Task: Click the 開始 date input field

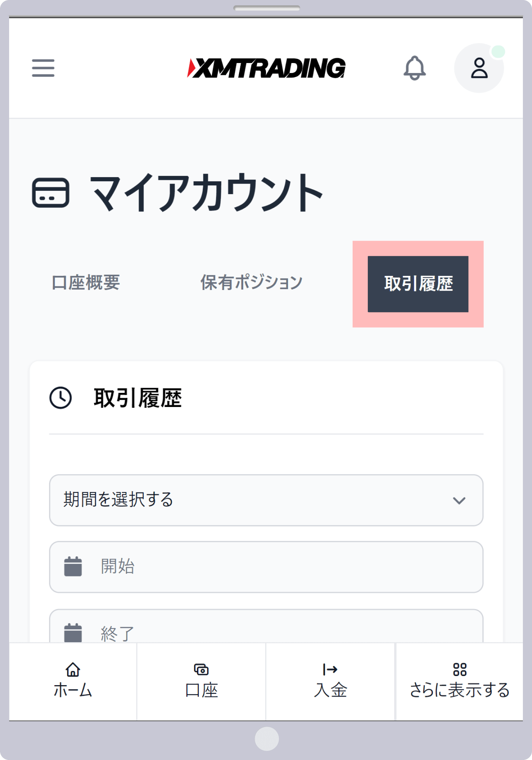Action: pos(266,565)
